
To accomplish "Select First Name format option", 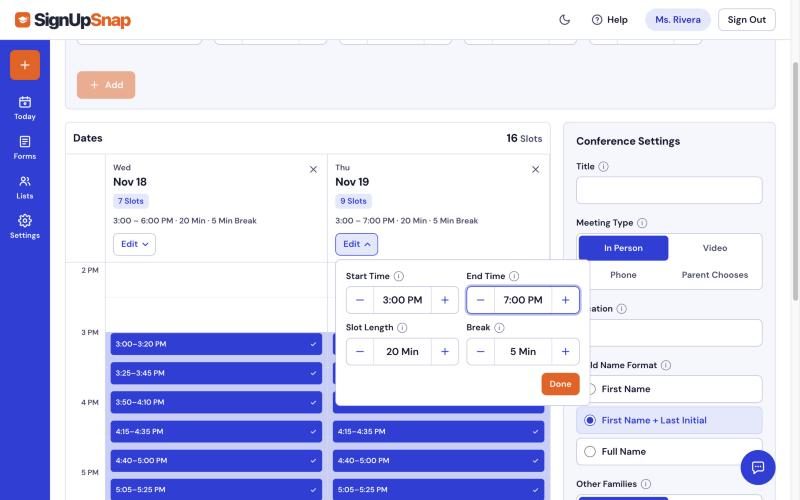I will [x=676, y=389].
